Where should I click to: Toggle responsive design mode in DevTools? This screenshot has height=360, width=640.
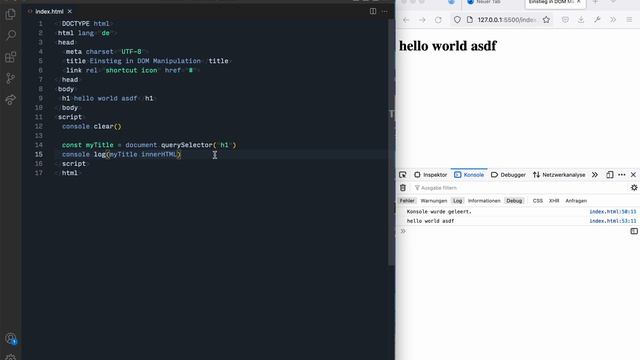pyautogui.click(x=610, y=175)
